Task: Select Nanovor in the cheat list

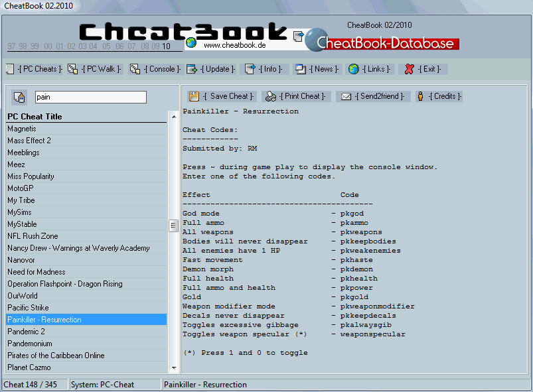Action: click(x=87, y=260)
